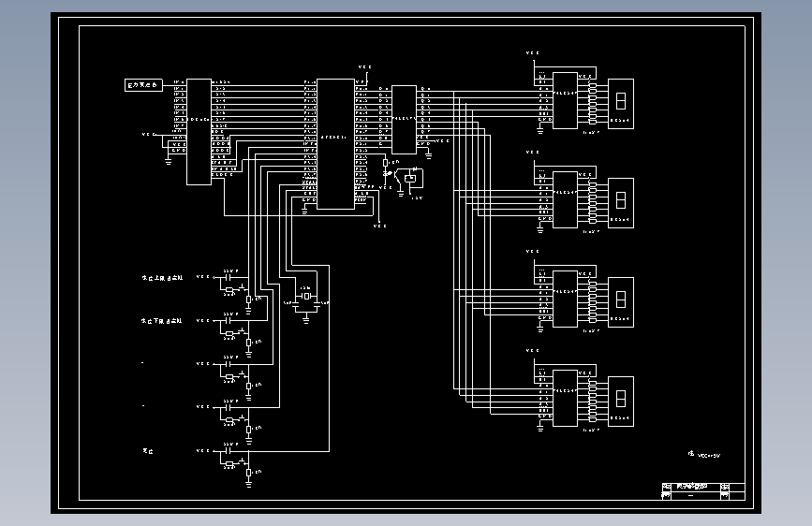Viewport: 812px width, 526px height.
Task: Select the bottom seven-segment display block
Action: pos(621,402)
